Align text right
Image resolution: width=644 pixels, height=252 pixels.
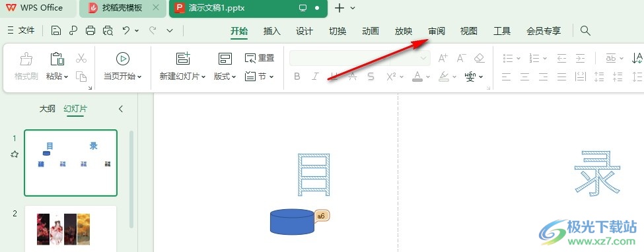pos(543,77)
